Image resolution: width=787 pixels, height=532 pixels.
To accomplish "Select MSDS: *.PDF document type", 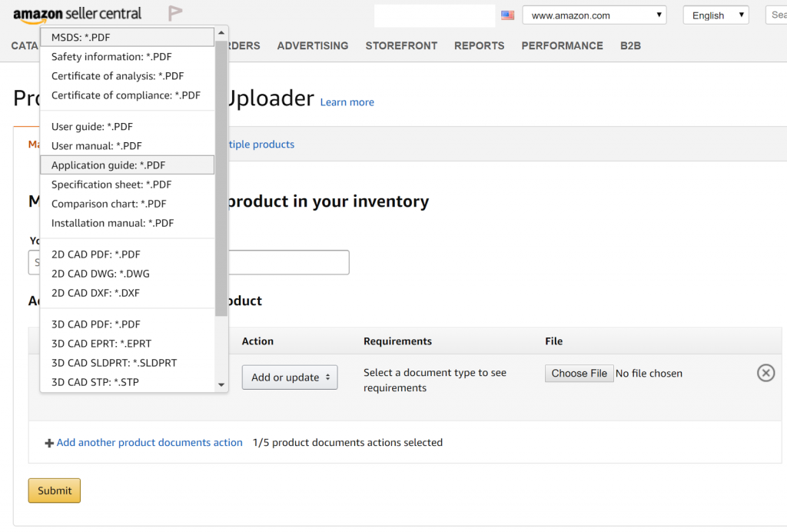I will (127, 37).
